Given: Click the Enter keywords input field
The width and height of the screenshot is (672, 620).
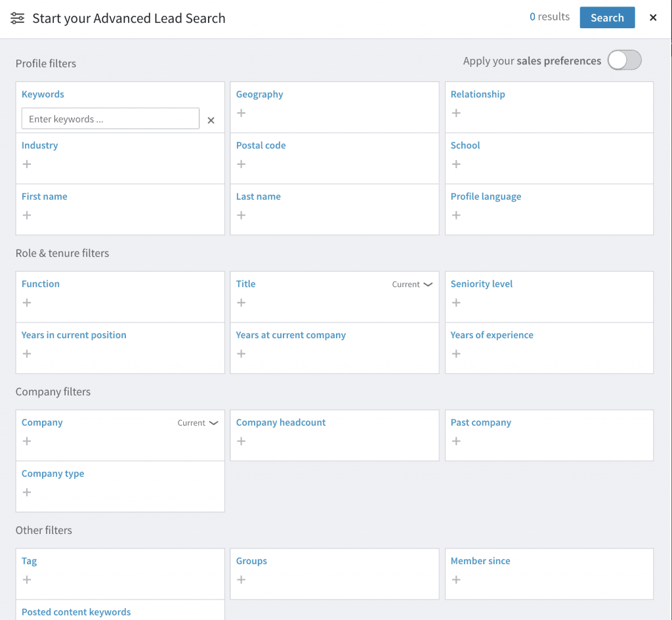Looking at the screenshot, I should (x=110, y=118).
